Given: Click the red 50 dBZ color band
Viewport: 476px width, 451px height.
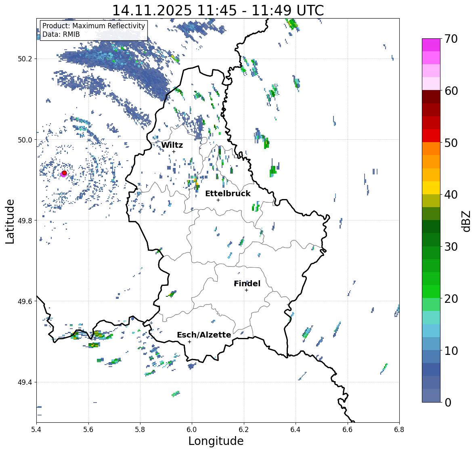Looking at the screenshot, I should [x=431, y=136].
